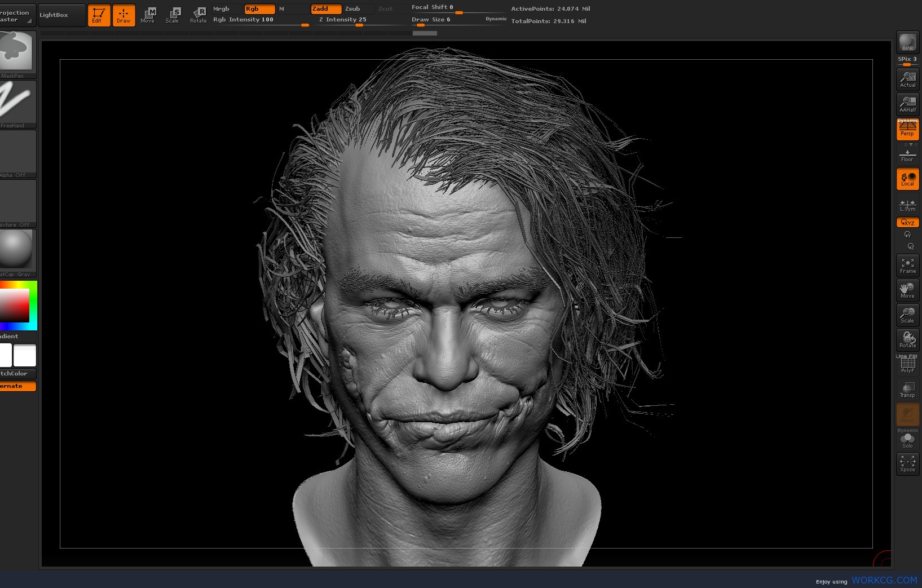Open MaskPen brush selector
The image size is (922, 588).
click(17, 54)
